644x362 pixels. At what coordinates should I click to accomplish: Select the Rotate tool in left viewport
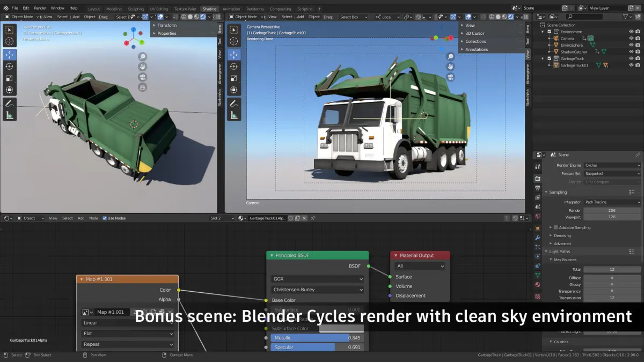(10, 67)
